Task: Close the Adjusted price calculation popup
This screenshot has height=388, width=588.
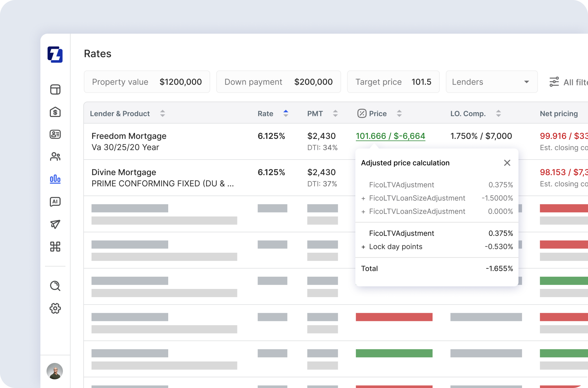Action: 507,163
